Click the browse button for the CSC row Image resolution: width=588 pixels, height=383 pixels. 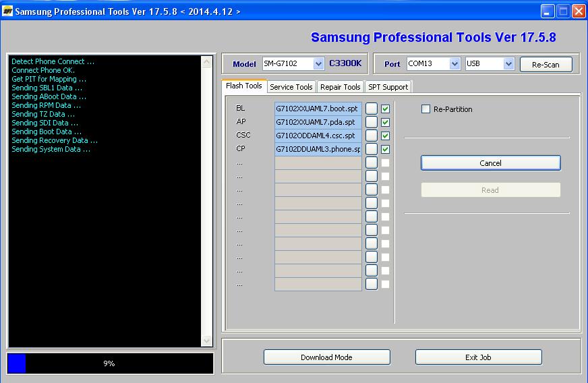[x=372, y=136]
